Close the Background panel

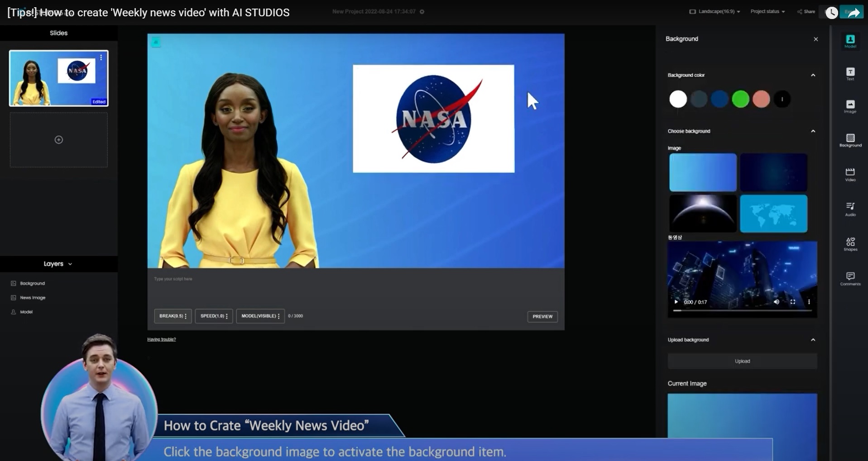(816, 39)
